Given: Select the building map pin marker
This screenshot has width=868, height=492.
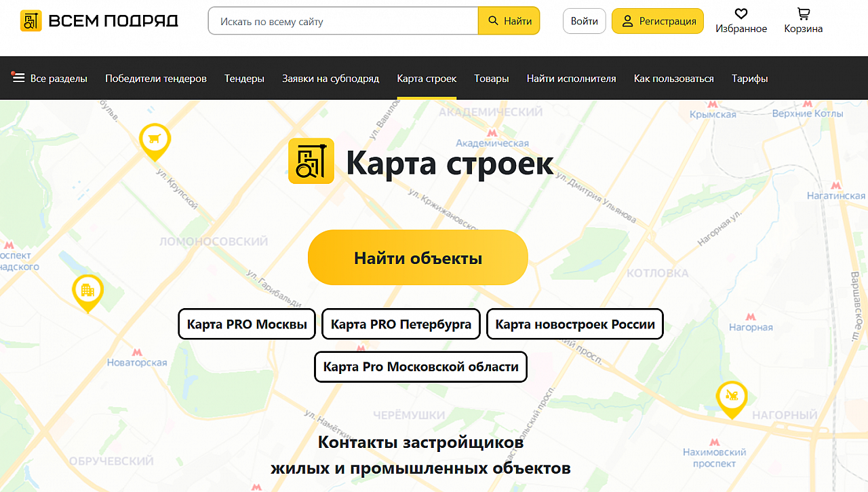Looking at the screenshot, I should coord(87,291).
